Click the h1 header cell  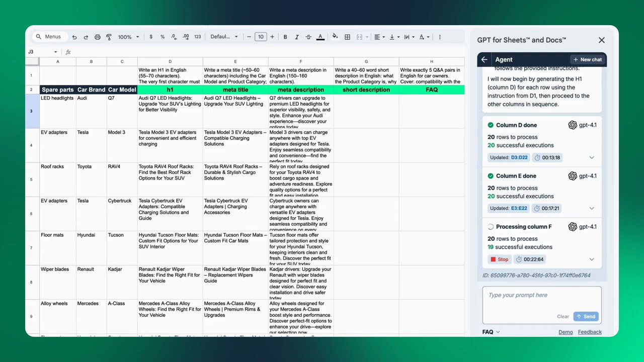tap(170, 89)
